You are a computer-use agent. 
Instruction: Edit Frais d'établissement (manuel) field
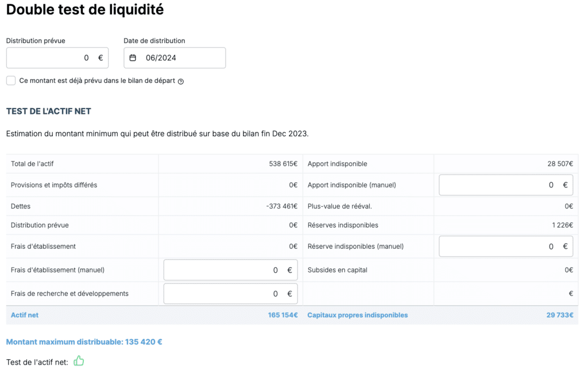point(231,270)
